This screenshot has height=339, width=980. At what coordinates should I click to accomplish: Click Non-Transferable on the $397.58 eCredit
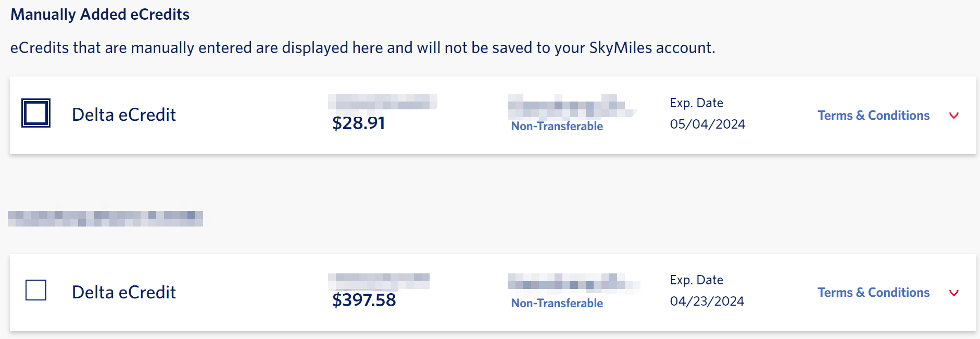click(x=557, y=303)
